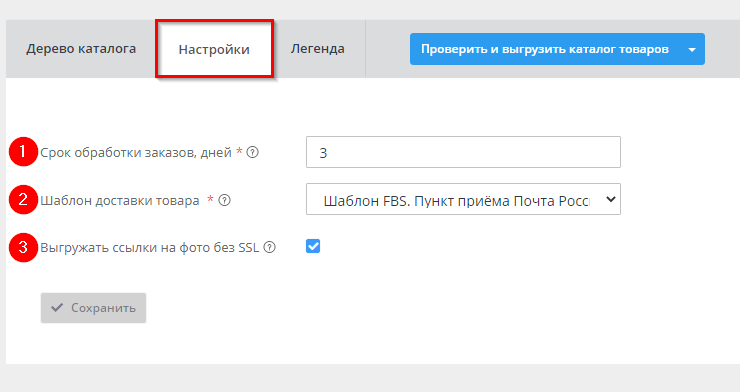This screenshot has height=392, width=740.
Task: Click the Срок обработки заказов, дней label
Action: [x=136, y=152]
